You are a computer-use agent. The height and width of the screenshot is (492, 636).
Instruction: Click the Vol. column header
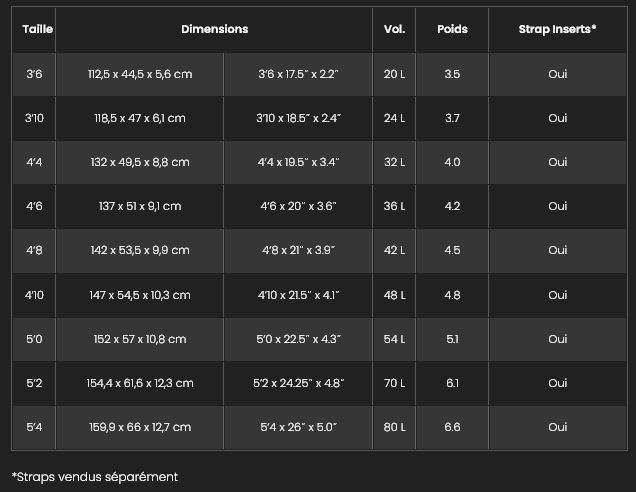[x=394, y=30]
